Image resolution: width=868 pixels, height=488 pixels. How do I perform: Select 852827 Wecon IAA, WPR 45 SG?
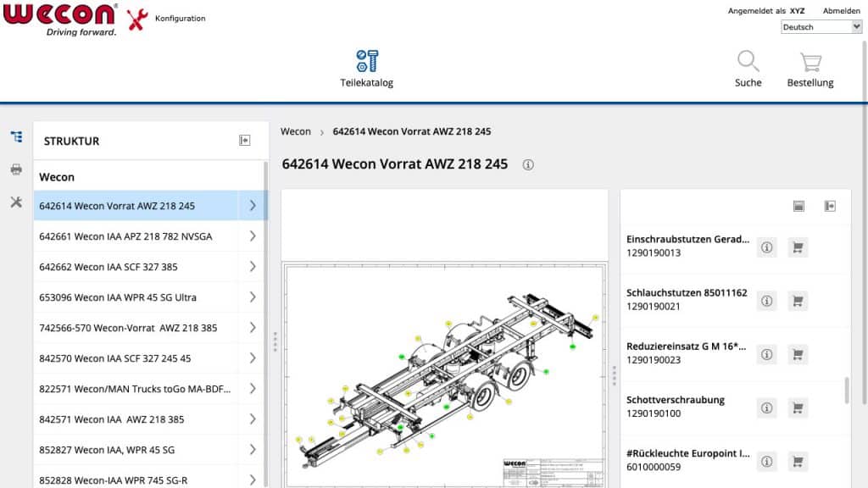pyautogui.click(x=136, y=449)
